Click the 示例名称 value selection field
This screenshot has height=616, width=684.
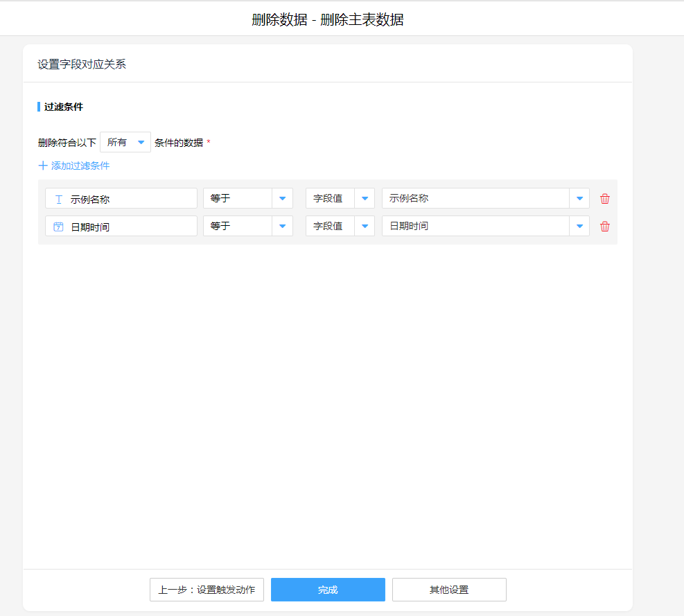pyautogui.click(x=475, y=198)
